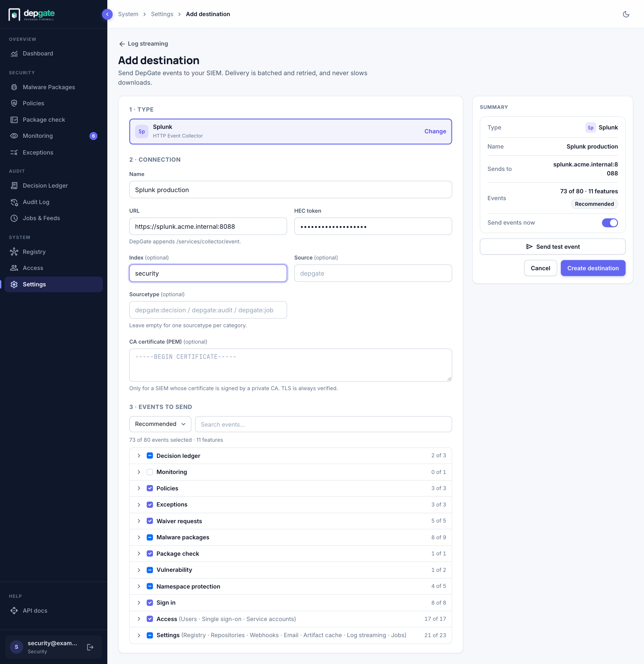
Task: Click the Monitoring eye icon
Action: pos(14,136)
